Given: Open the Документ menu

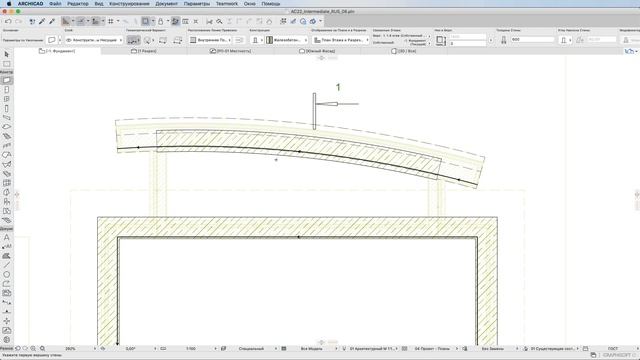Looking at the screenshot, I should (167, 4).
